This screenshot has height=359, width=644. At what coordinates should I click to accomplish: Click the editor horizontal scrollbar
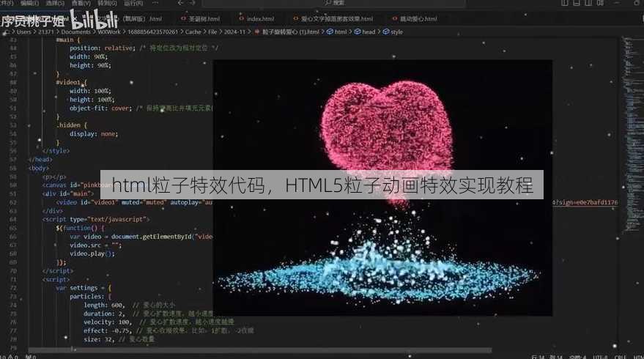tap(260, 350)
